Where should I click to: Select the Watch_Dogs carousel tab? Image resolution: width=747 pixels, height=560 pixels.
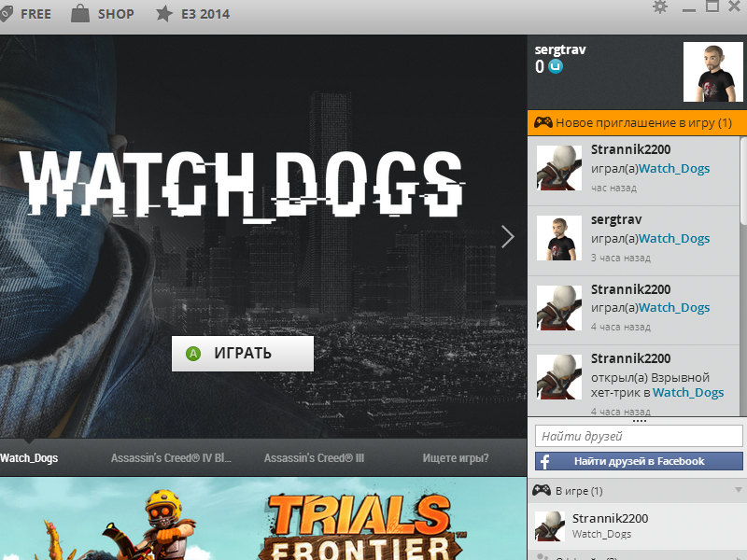(29, 458)
